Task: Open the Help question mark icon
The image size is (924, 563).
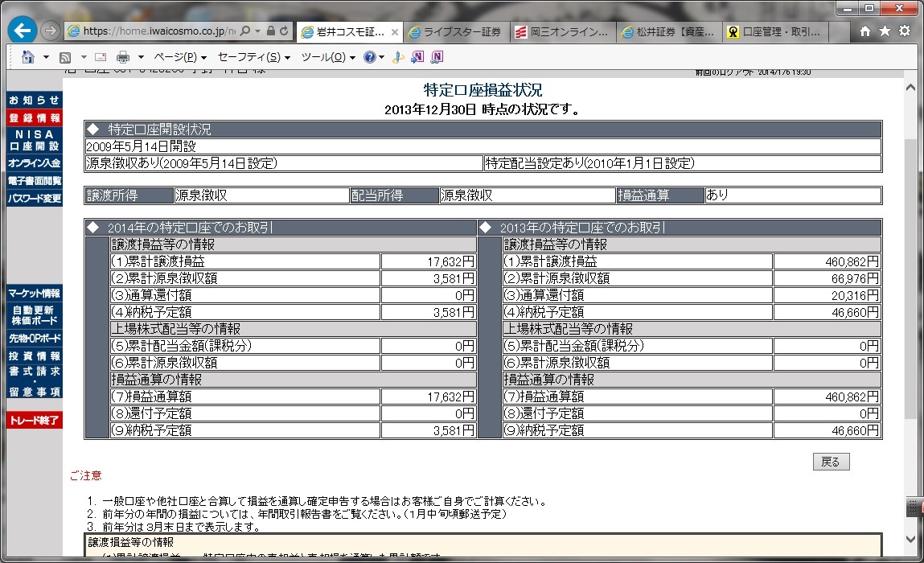Action: 369,57
